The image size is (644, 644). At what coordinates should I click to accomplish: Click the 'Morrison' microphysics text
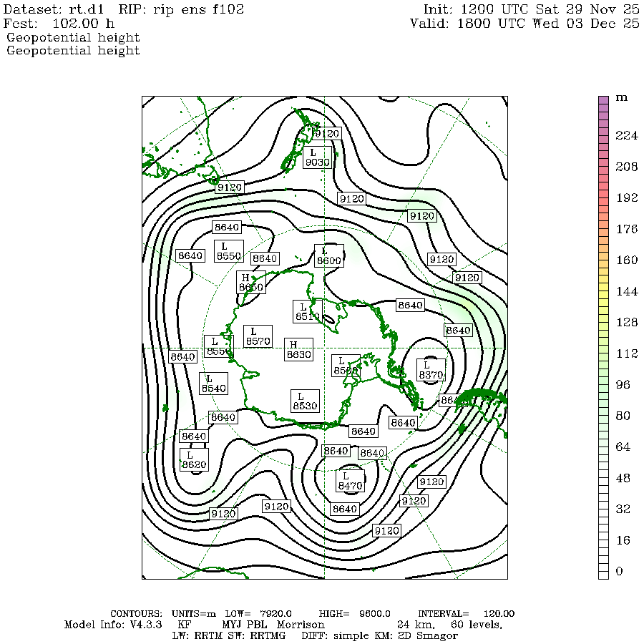pos(301,625)
